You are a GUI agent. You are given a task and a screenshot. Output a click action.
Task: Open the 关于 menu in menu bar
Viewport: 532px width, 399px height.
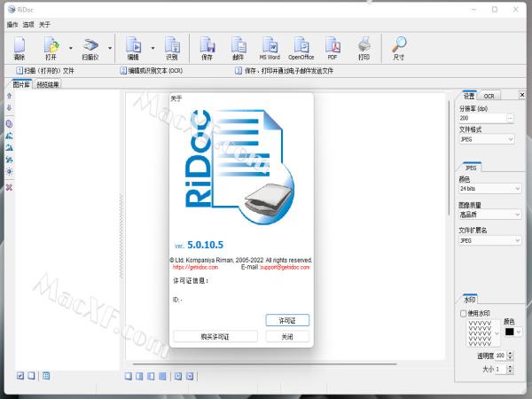tap(44, 25)
